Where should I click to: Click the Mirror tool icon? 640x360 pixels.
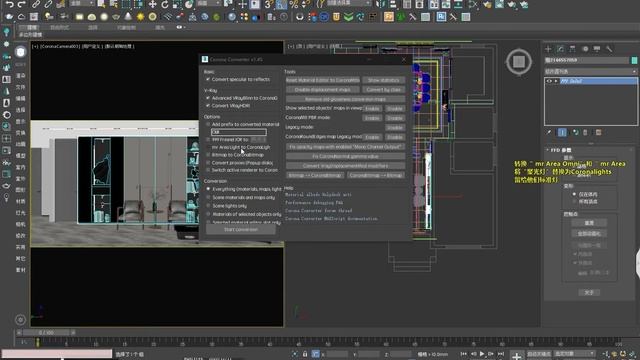coord(380,4)
